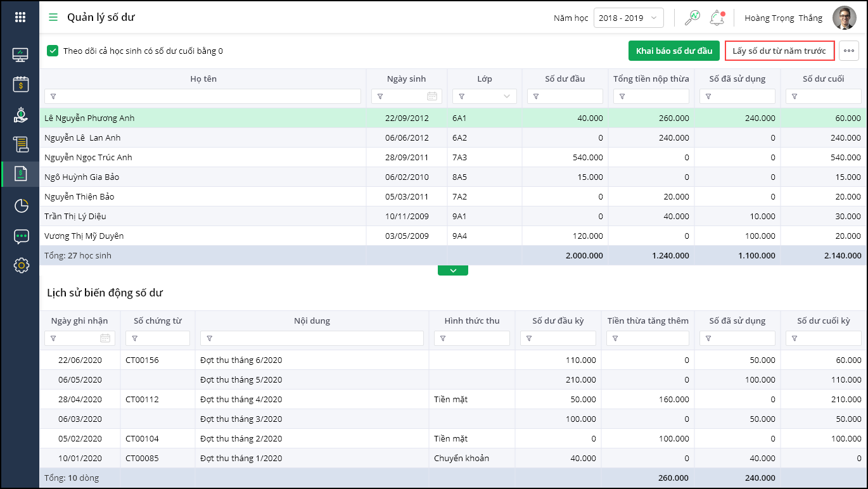The image size is (868, 489).
Task: Click the Họ tên filter input field
Action: click(x=203, y=96)
